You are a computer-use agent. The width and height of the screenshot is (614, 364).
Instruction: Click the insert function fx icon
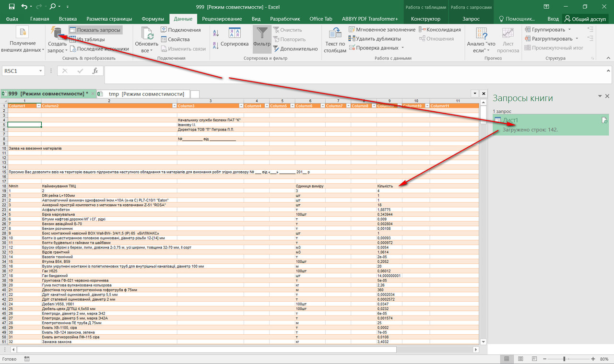(x=95, y=71)
